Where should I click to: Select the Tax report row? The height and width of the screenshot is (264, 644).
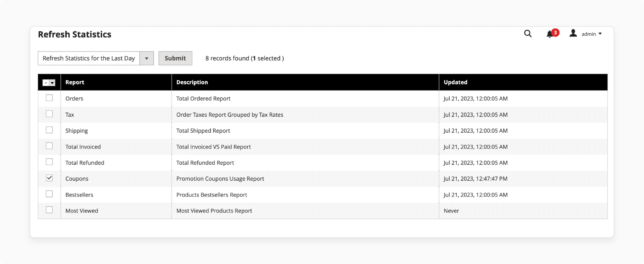click(49, 114)
